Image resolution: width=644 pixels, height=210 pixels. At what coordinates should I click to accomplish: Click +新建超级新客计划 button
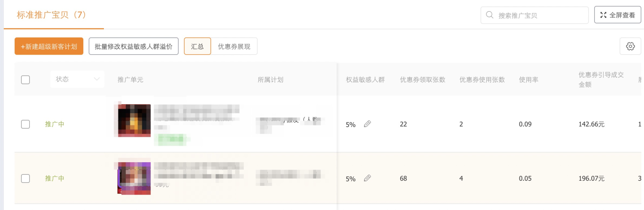pos(49,46)
